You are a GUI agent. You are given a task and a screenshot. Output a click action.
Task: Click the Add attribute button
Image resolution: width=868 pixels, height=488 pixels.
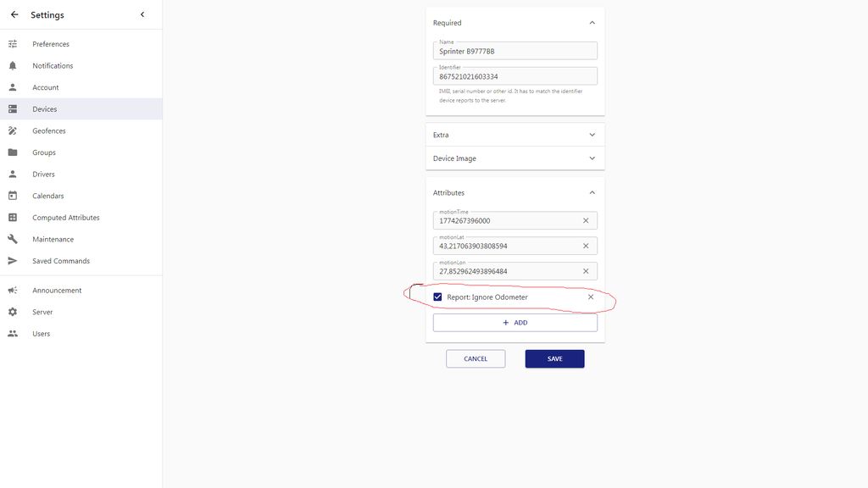coord(515,323)
